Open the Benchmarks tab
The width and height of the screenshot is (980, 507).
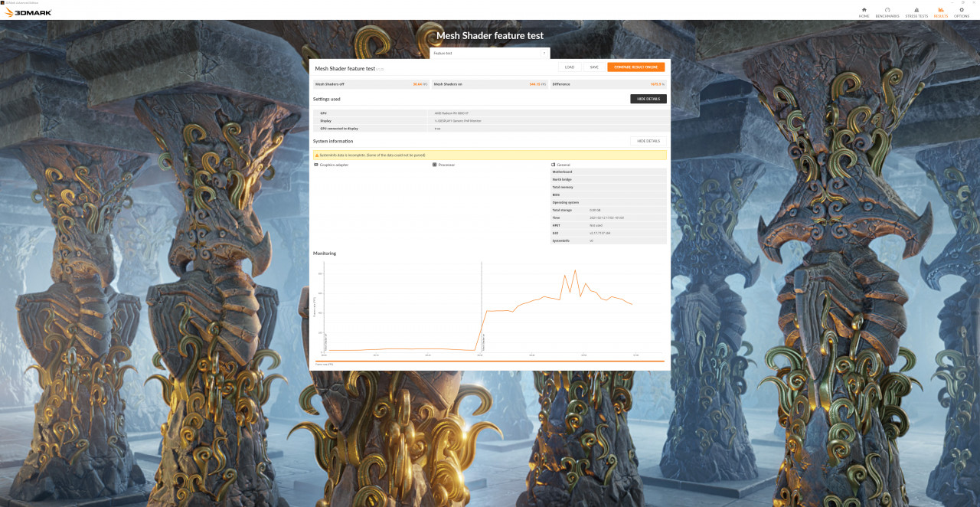point(887,12)
